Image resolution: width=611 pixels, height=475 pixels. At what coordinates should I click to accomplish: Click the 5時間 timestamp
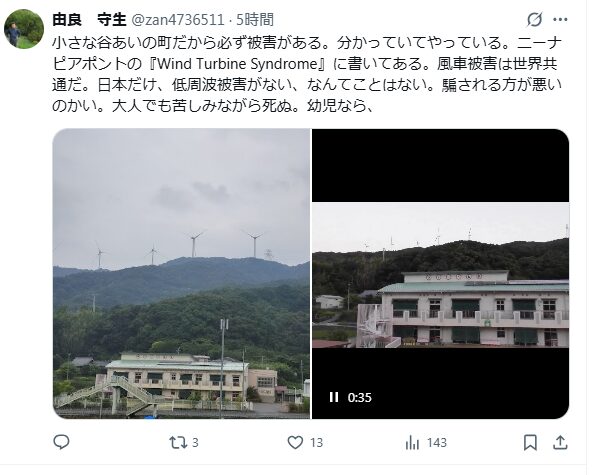tap(255, 19)
